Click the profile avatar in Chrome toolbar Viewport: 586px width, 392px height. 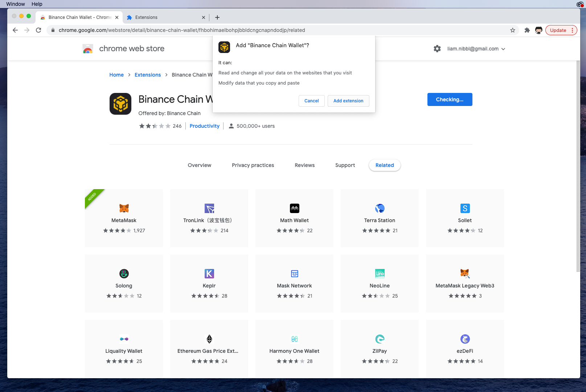[539, 30]
